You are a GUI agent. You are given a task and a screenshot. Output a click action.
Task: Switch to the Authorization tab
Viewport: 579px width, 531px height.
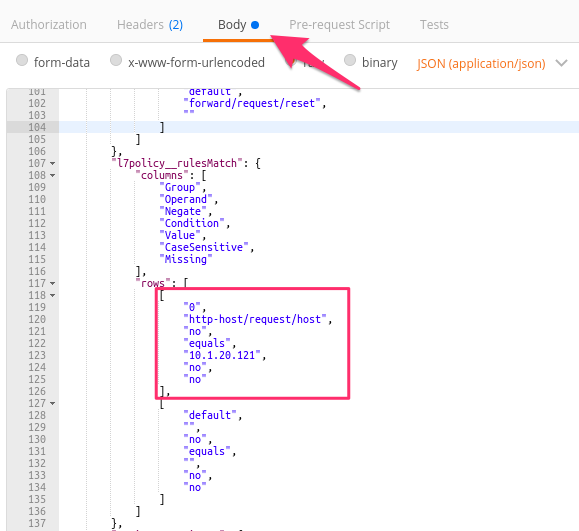pos(49,25)
